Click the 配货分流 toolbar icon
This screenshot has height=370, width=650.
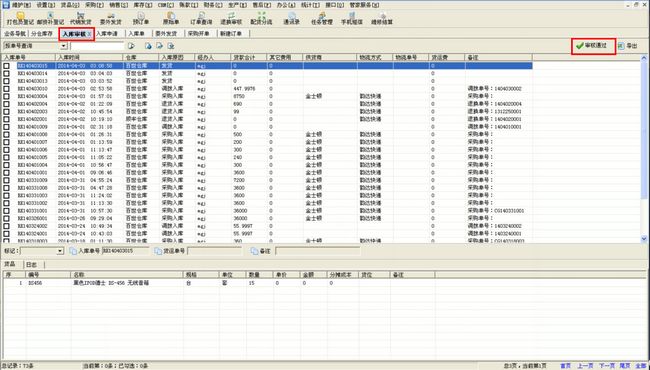click(261, 18)
